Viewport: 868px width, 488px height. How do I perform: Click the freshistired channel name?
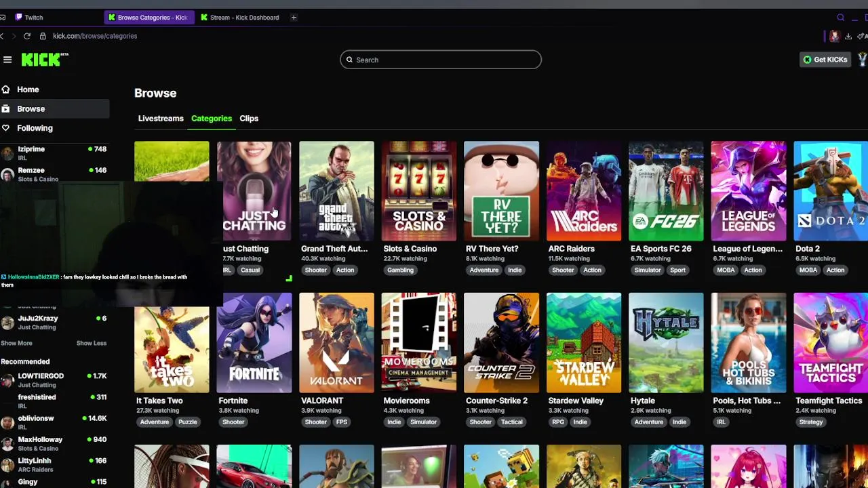[x=37, y=397]
